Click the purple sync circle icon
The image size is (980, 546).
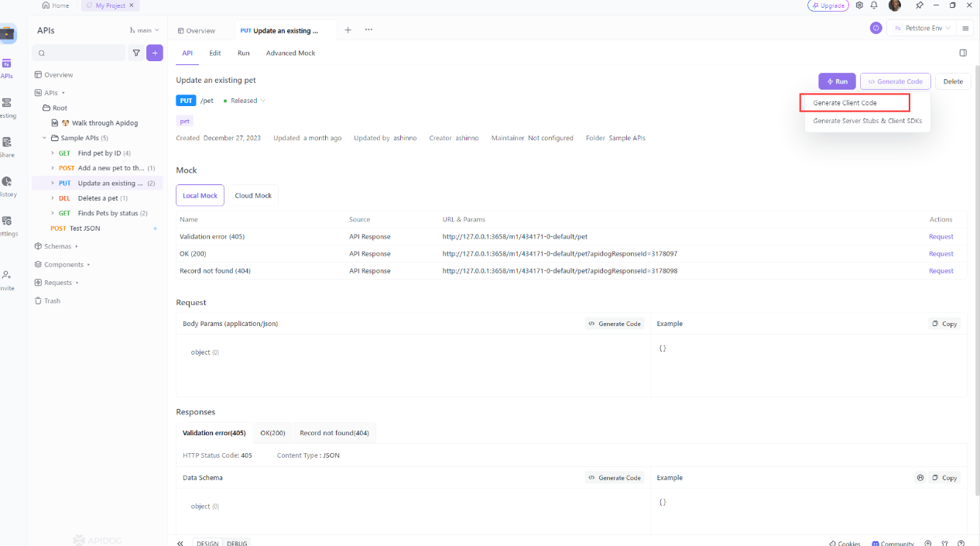click(x=876, y=28)
